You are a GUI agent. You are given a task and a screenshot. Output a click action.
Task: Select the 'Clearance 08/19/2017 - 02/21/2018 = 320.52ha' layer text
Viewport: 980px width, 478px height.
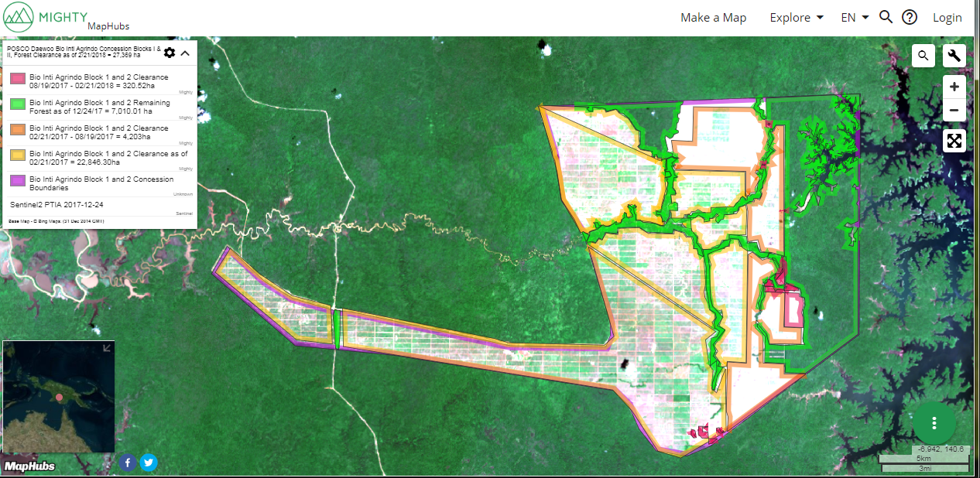tap(98, 81)
